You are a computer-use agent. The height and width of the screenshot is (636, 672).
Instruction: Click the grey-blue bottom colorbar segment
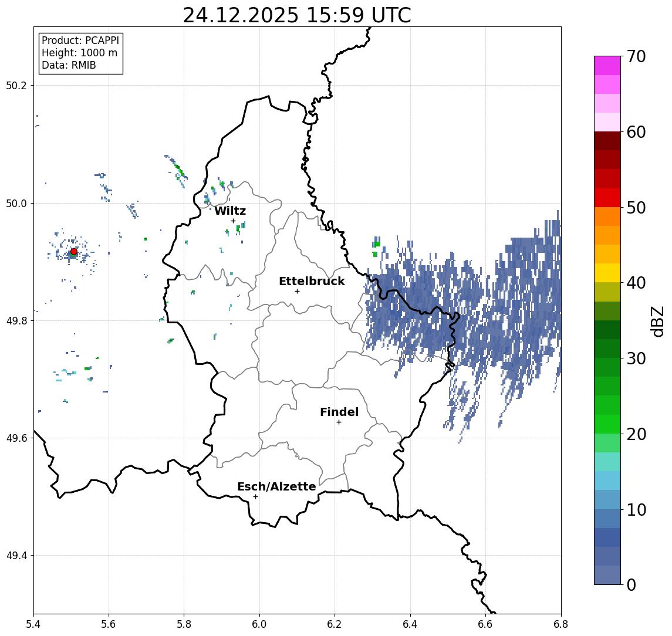[607, 575]
